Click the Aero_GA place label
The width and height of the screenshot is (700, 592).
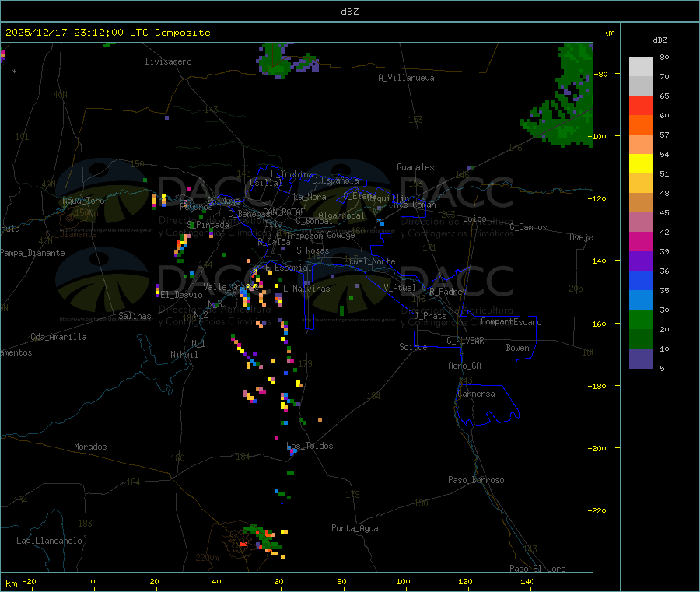[x=465, y=366]
